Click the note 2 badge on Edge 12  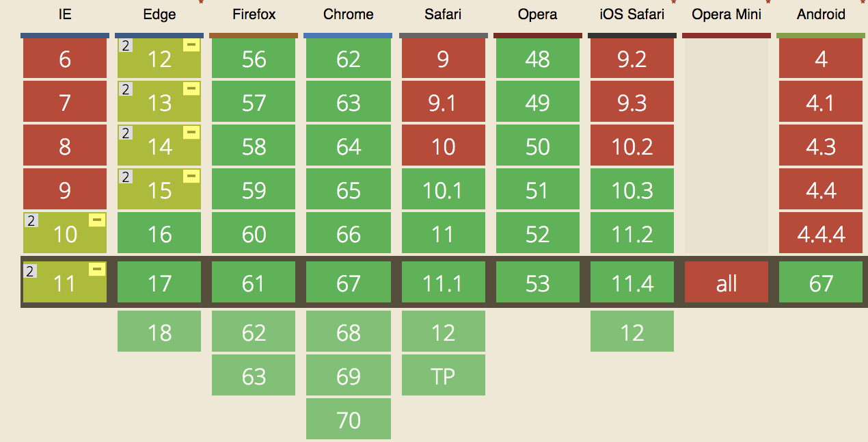pyautogui.click(x=125, y=45)
